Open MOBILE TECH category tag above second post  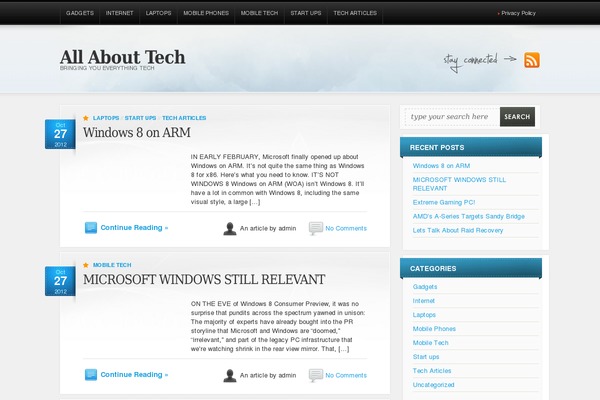(112, 265)
